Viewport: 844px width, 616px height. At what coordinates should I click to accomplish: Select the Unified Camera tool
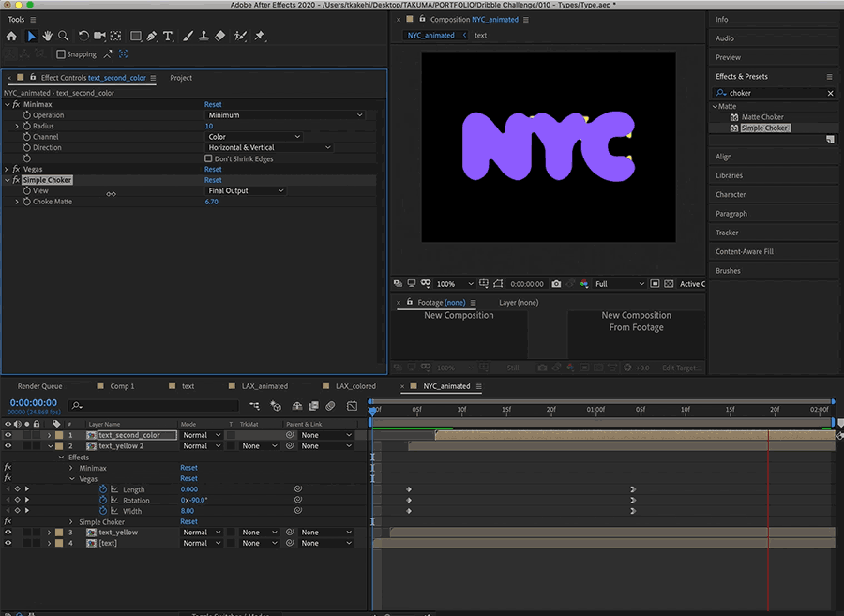pos(99,36)
